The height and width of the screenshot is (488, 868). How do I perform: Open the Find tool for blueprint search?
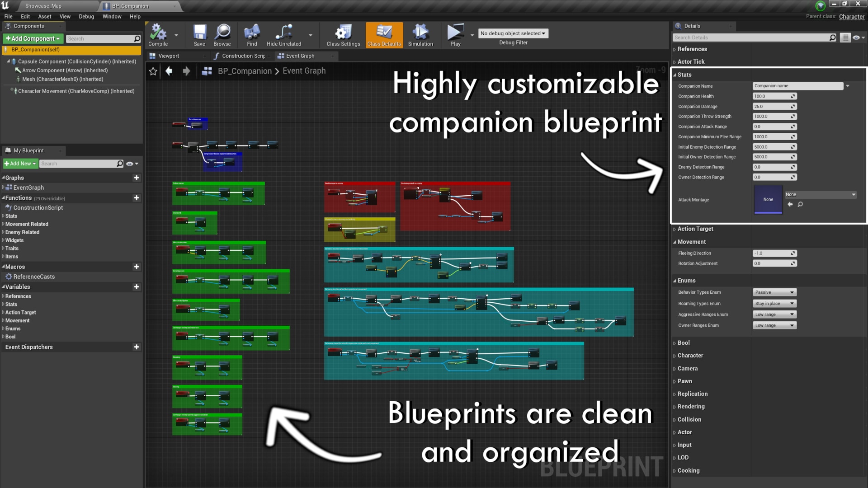coord(251,35)
